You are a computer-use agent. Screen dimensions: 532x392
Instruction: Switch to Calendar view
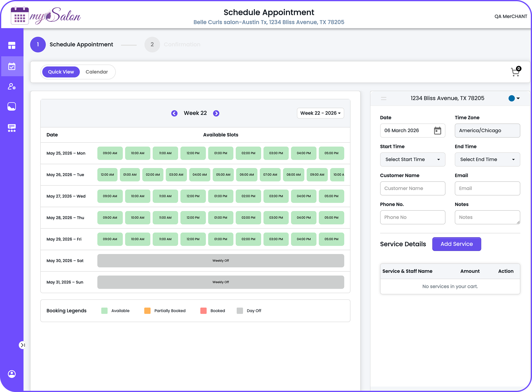[97, 72]
